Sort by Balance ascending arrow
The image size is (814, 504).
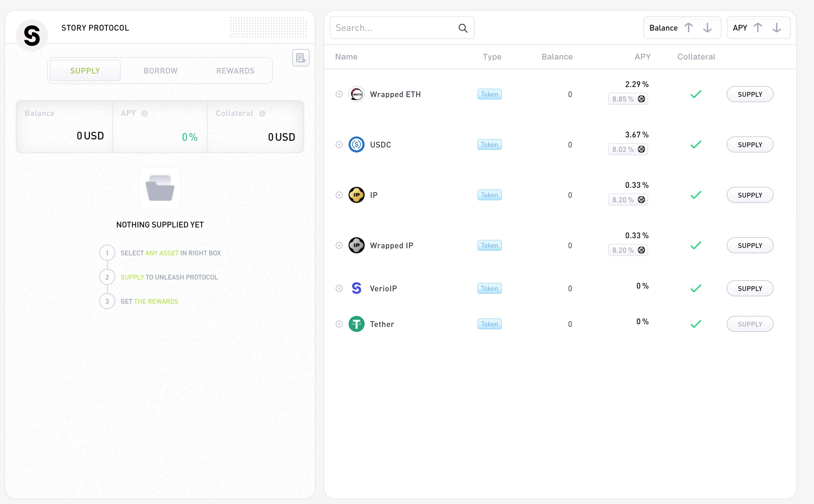(x=689, y=28)
